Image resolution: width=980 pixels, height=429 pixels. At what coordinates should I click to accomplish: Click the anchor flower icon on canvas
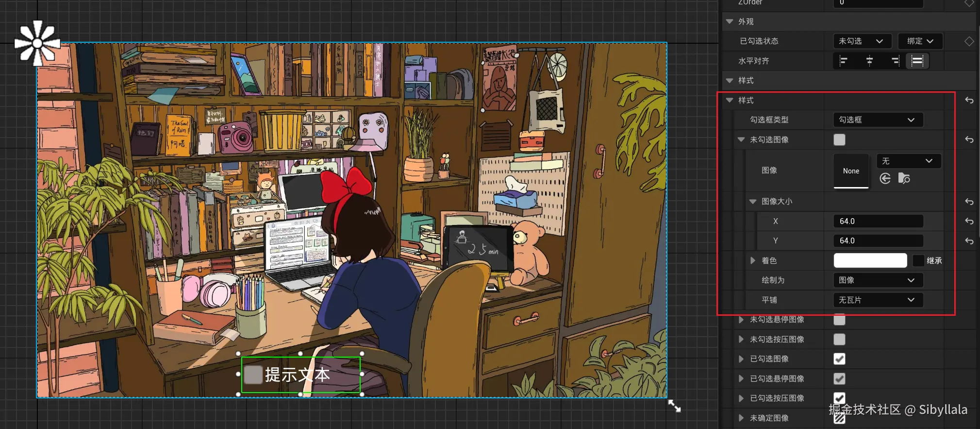coord(37,43)
